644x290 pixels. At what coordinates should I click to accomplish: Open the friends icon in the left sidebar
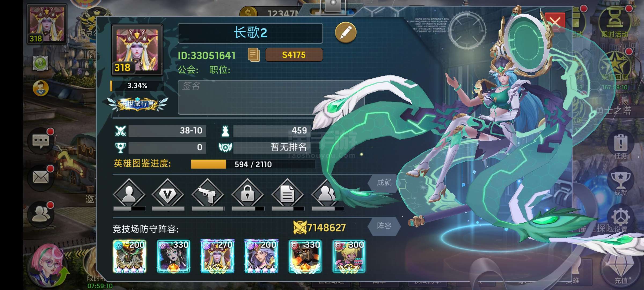click(41, 214)
